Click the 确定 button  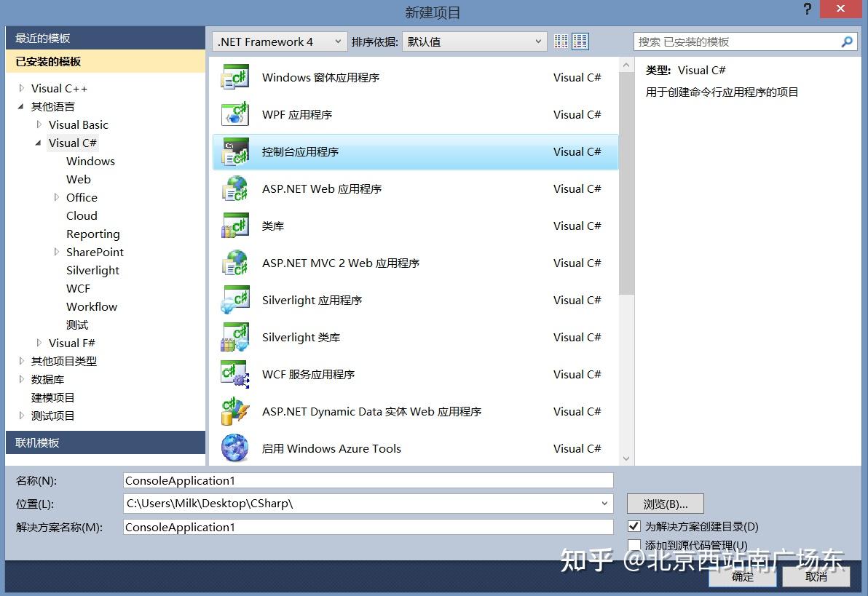click(742, 576)
